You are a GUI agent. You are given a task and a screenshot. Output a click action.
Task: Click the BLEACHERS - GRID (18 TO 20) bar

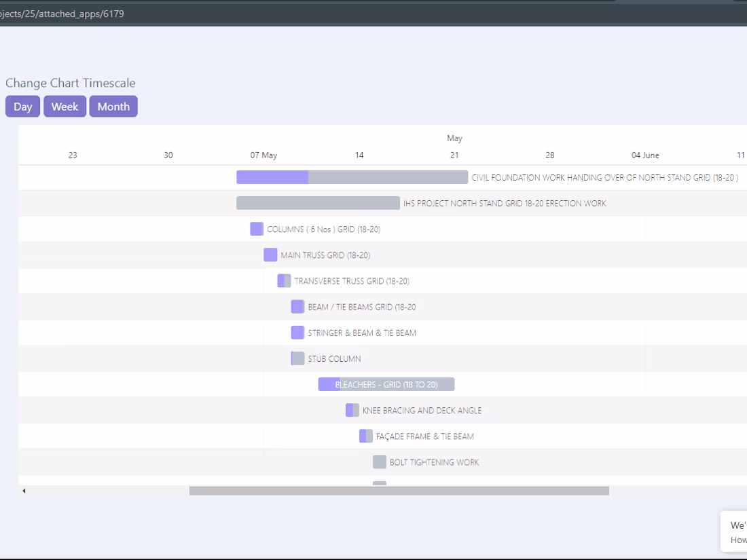[x=386, y=384]
